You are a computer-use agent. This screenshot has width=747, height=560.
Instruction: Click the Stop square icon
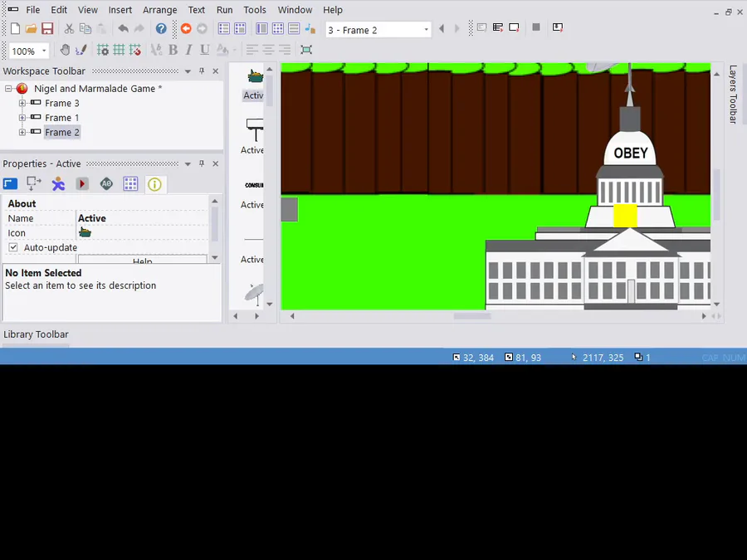pyautogui.click(x=536, y=27)
